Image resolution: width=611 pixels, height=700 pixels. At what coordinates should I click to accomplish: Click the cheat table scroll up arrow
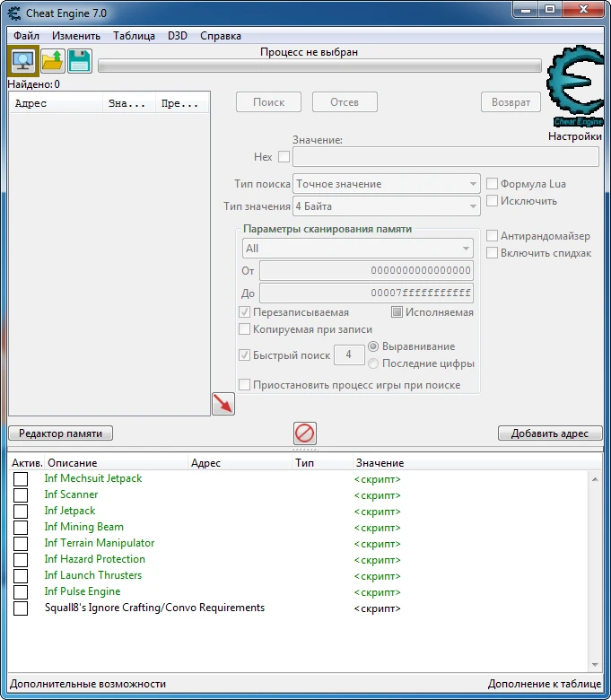click(x=595, y=479)
